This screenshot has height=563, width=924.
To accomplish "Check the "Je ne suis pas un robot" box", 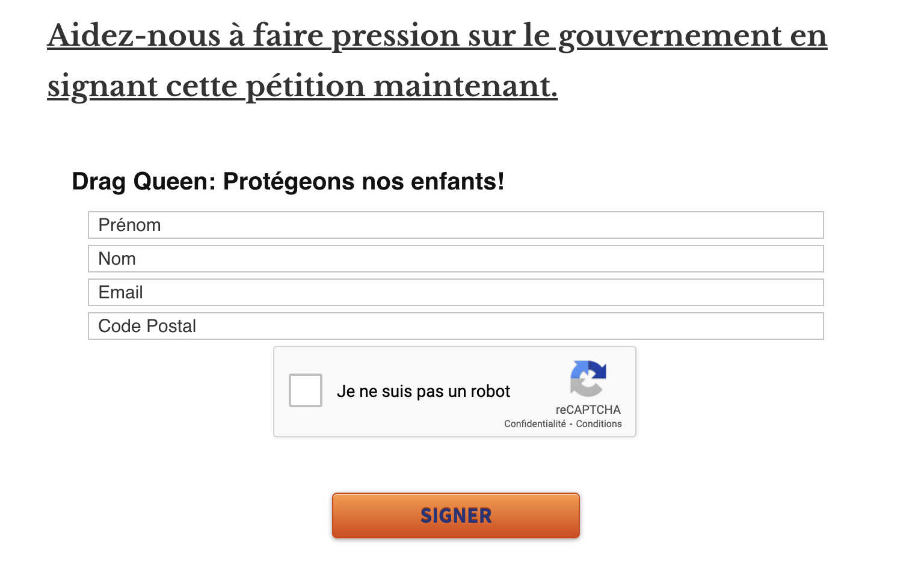I will (306, 390).
